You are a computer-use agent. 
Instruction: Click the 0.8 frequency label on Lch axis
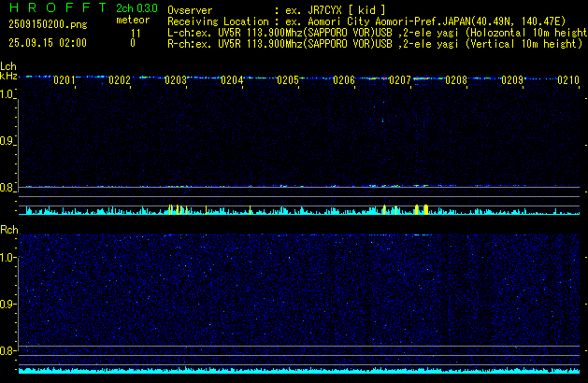tap(7, 188)
